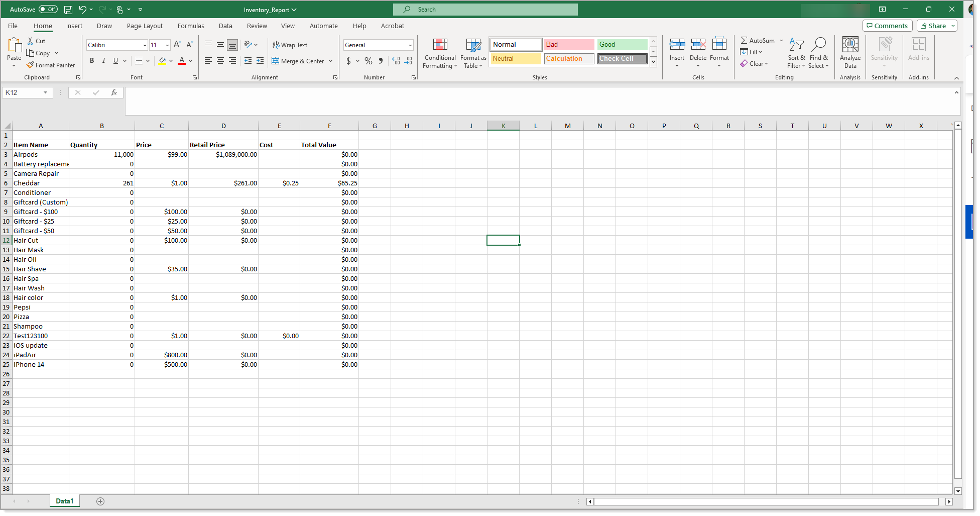Expand Merge & Center dropdown arrow
The width and height of the screenshot is (980, 516).
pos(331,61)
